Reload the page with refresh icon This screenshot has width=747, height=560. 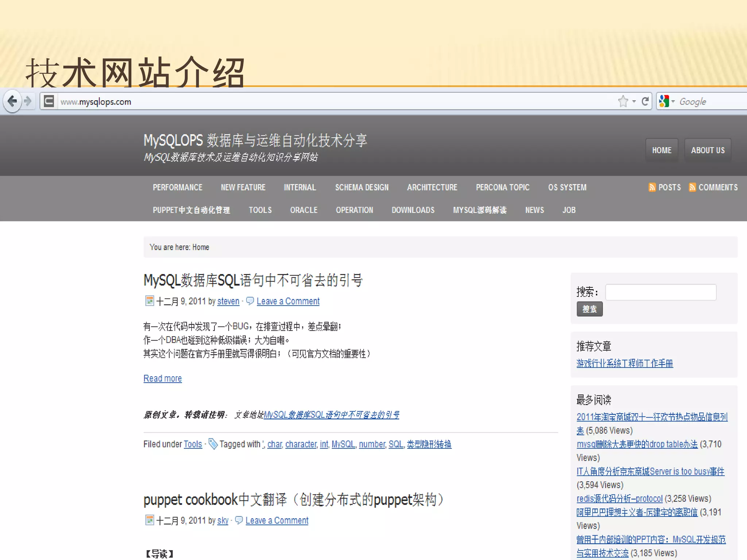pos(645,101)
